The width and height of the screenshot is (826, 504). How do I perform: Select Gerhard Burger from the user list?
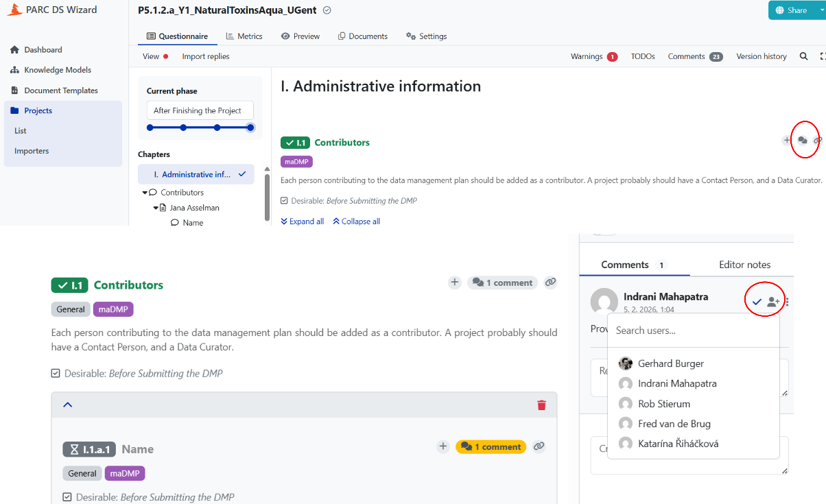(x=670, y=363)
